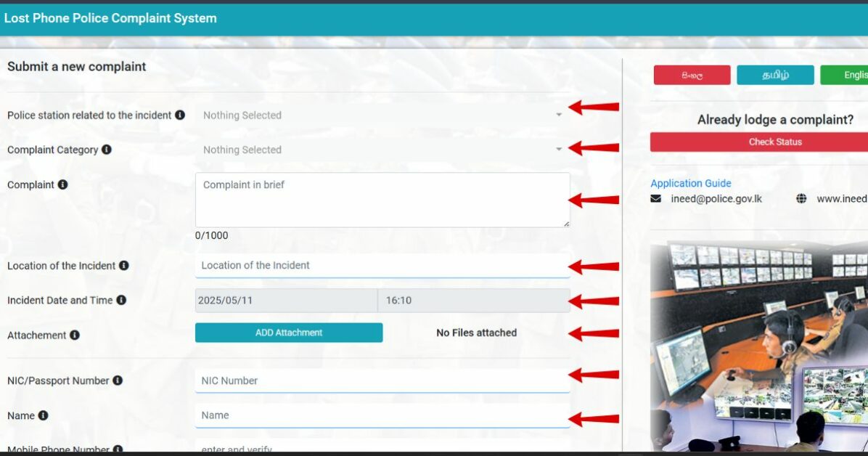Open the Application Guide link
This screenshot has width=868, height=456.
tap(690, 183)
